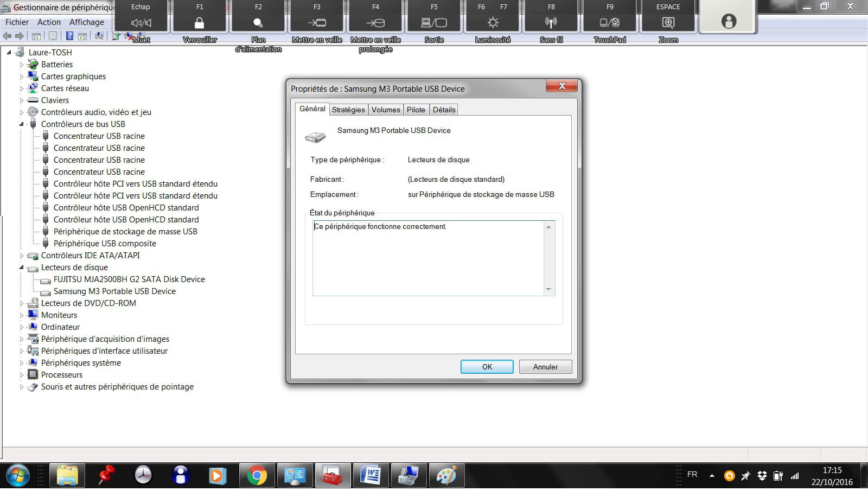The image size is (868, 504).
Task: Select FUJITSU MJA2500BH G2 SATA Disk Device
Action: (x=129, y=279)
